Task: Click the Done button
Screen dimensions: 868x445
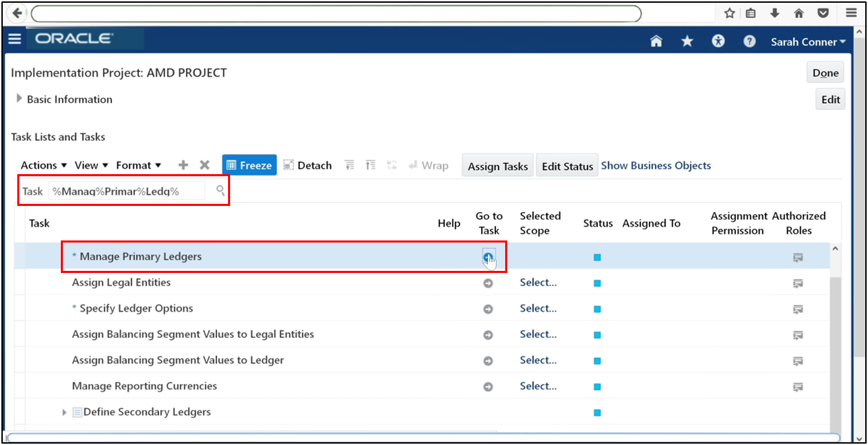Action: tap(824, 72)
